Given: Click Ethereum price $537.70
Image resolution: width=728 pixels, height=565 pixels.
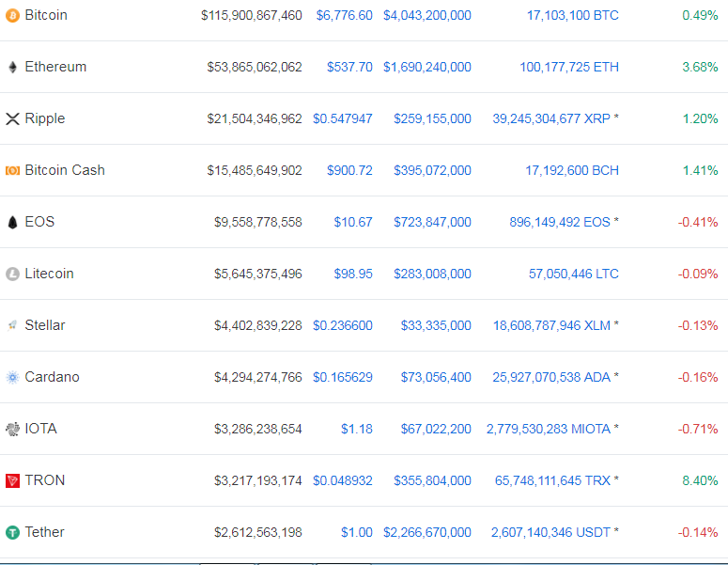Looking at the screenshot, I should [x=349, y=67].
